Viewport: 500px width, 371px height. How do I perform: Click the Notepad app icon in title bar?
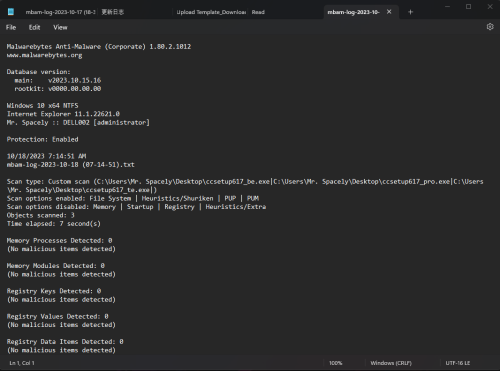11,12
